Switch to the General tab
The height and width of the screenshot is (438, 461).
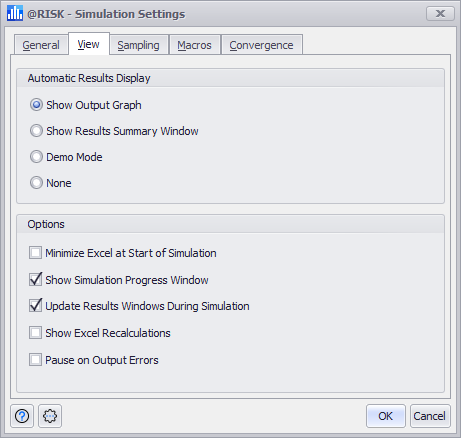click(41, 45)
